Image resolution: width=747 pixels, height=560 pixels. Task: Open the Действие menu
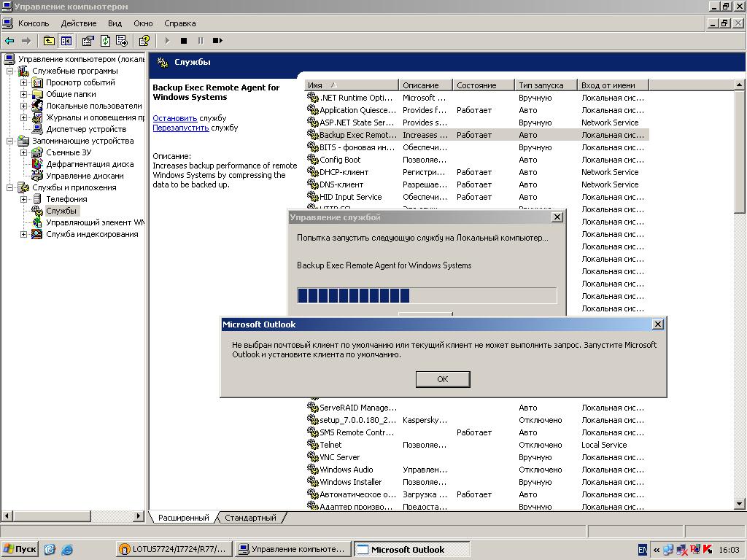[79, 23]
